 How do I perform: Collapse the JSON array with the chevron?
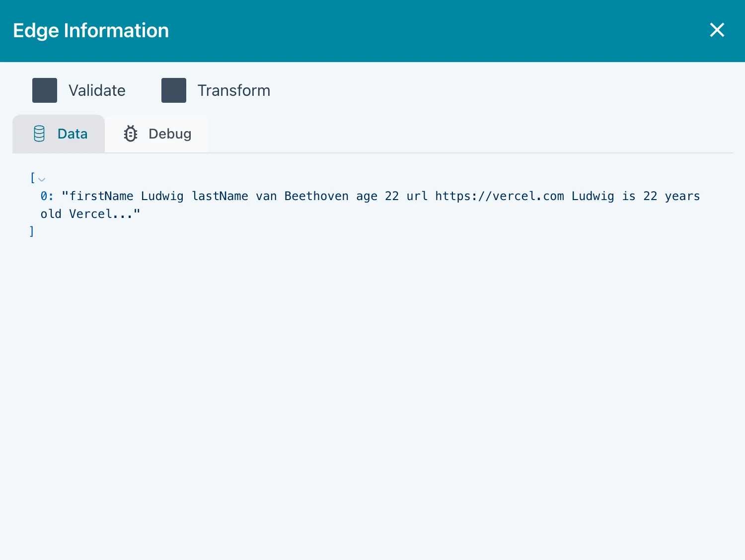[42, 179]
